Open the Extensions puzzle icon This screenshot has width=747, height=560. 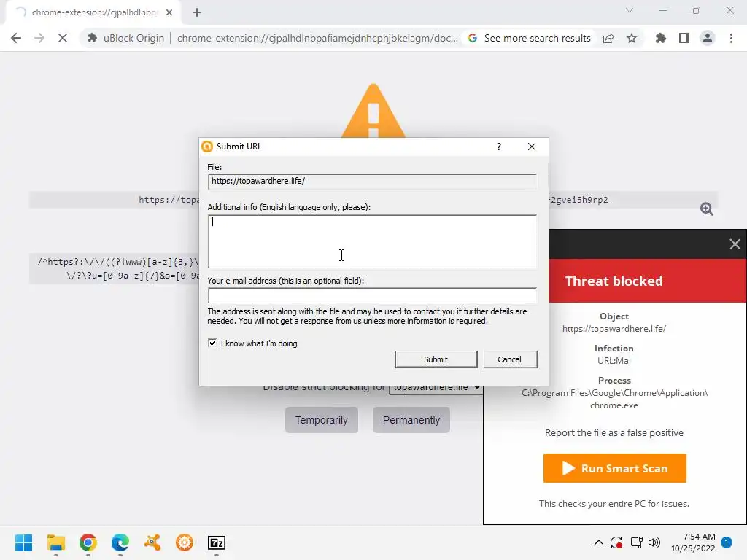661,38
